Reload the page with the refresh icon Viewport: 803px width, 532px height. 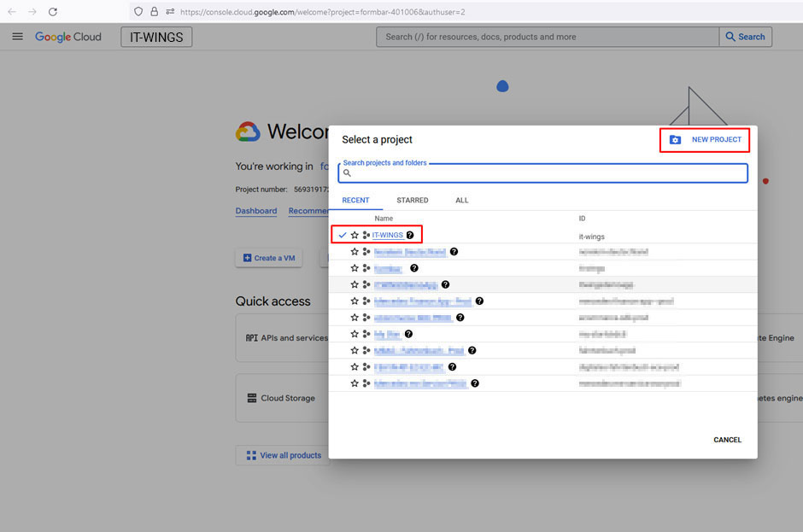click(53, 11)
